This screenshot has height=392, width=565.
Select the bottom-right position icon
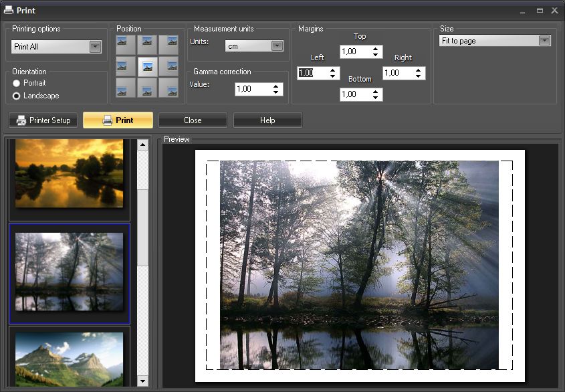168,88
